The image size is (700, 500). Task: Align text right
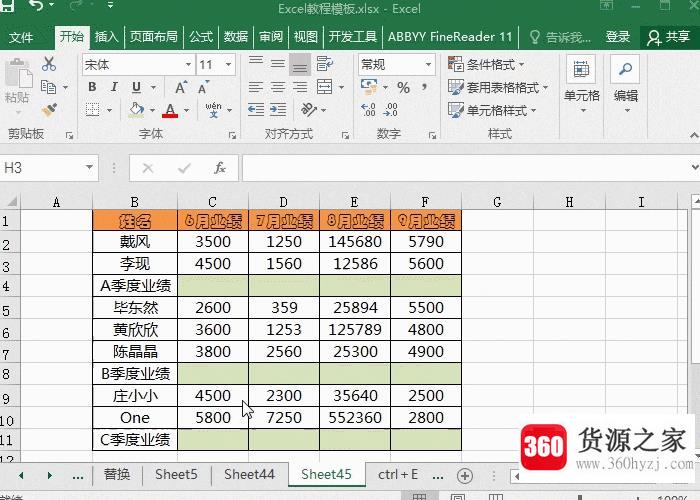[300, 87]
